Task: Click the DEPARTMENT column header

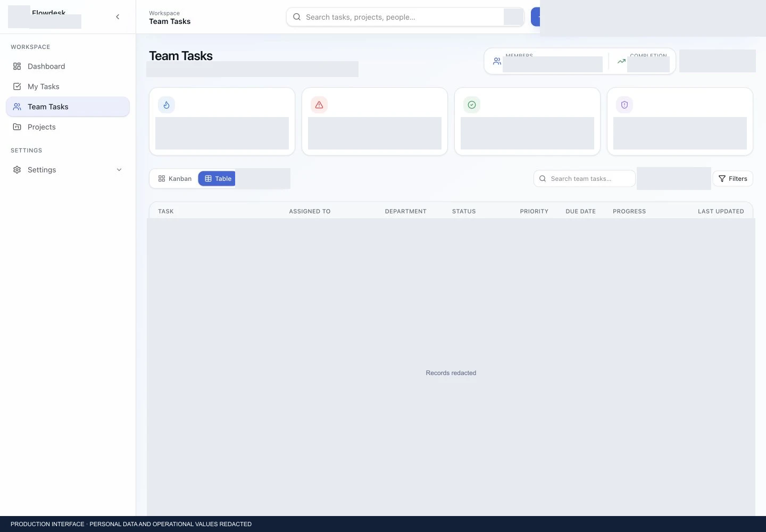Action: click(406, 211)
